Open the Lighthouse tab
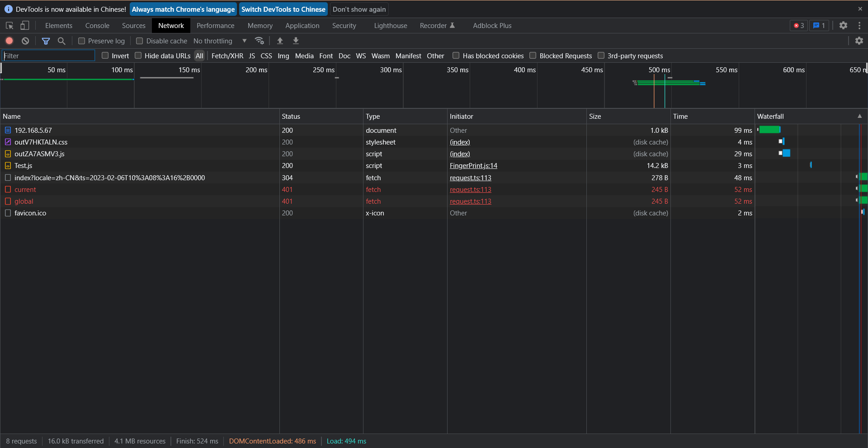Viewport: 868px width, 448px height. [390, 26]
